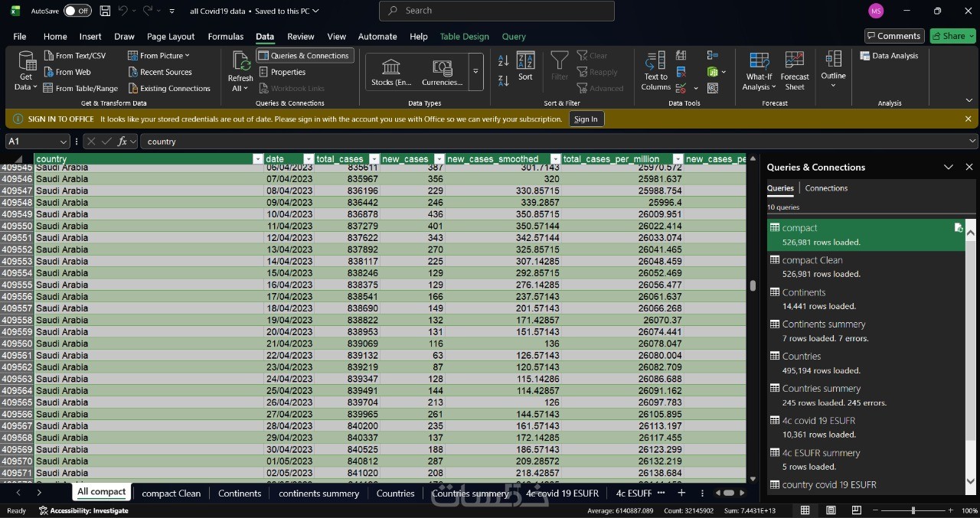Click the Flash Fill icon
The image size is (980, 518).
[x=681, y=55]
